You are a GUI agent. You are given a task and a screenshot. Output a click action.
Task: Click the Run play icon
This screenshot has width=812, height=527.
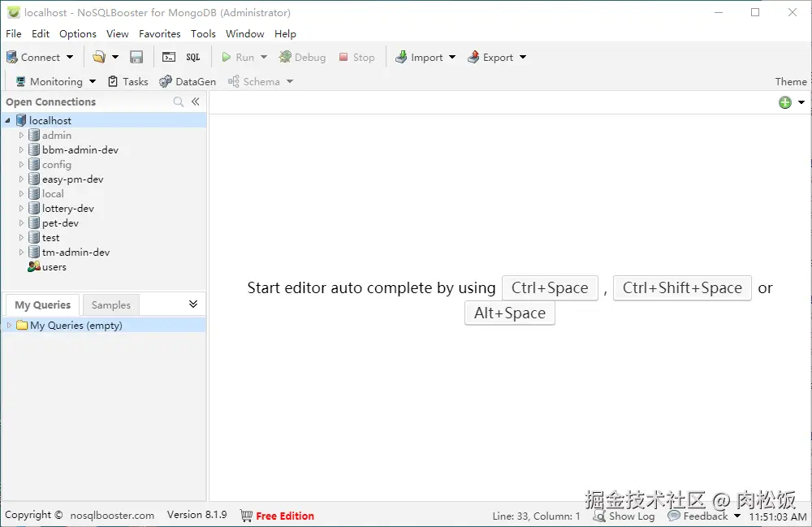point(226,57)
